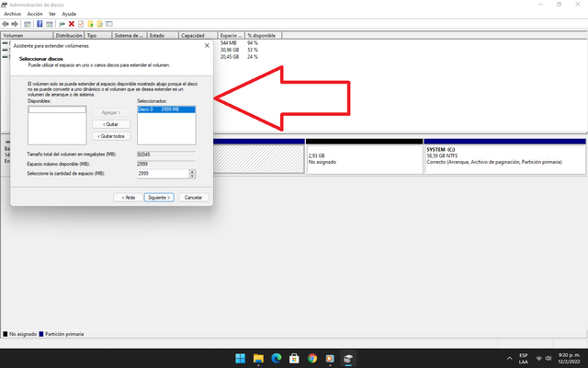The image size is (588, 368).
Task: Click the red X delete toolbar icon
Action: (x=72, y=24)
